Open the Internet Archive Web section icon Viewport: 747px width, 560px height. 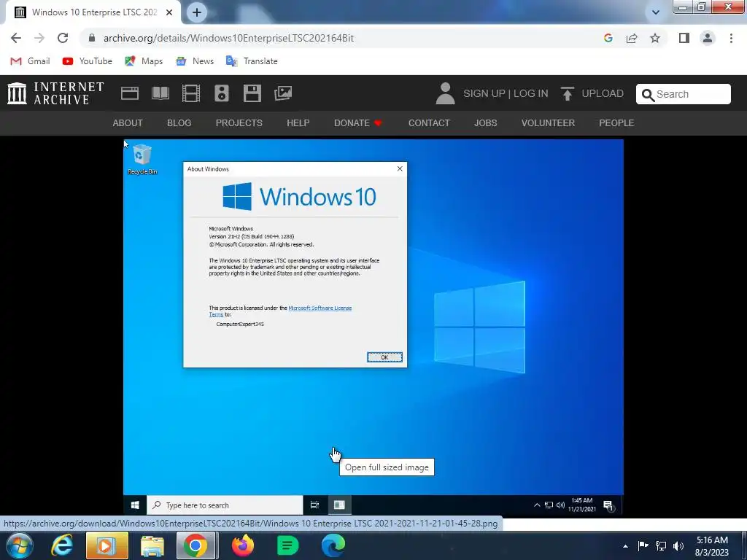pyautogui.click(x=130, y=93)
